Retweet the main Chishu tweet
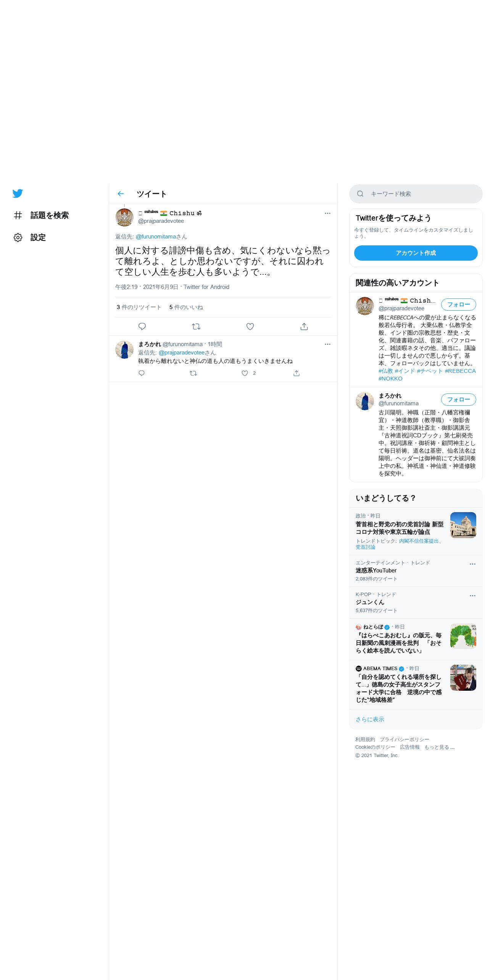This screenshot has width=490, height=980. pyautogui.click(x=196, y=327)
